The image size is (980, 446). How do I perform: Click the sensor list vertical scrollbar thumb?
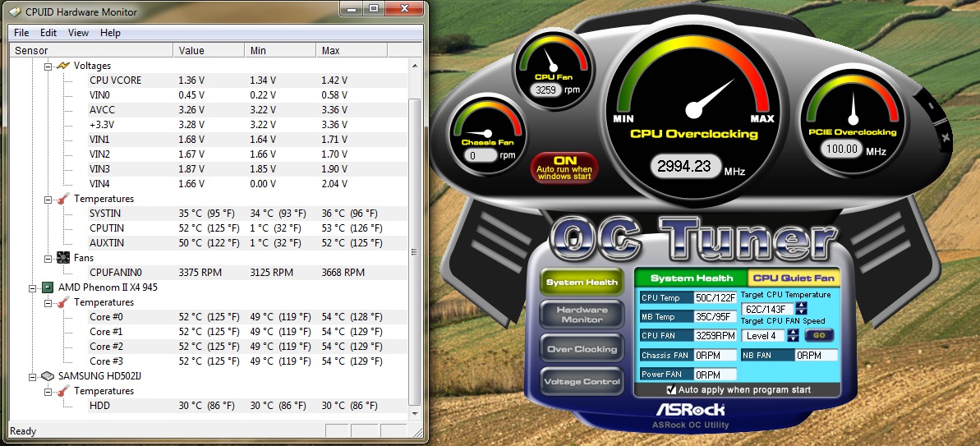(414, 251)
